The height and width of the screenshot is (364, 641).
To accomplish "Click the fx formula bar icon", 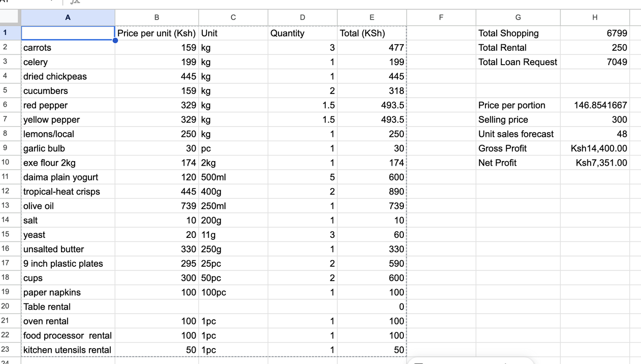I will [x=75, y=2].
